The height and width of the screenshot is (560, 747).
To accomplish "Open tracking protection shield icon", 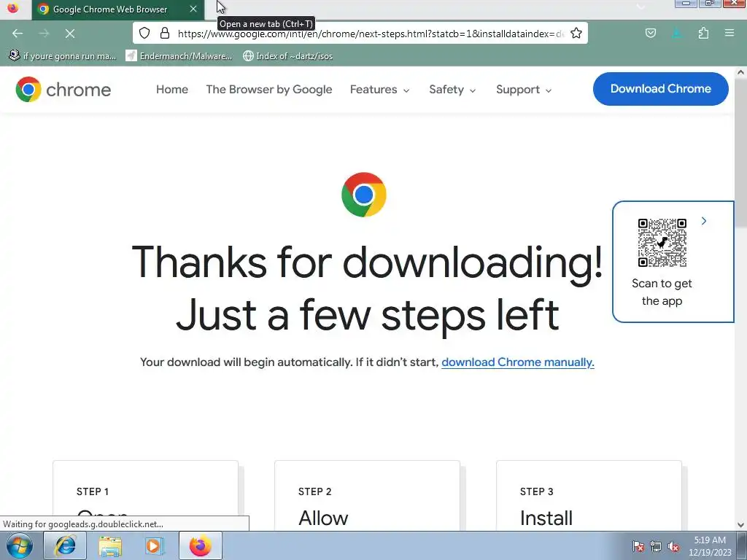I will [144, 33].
